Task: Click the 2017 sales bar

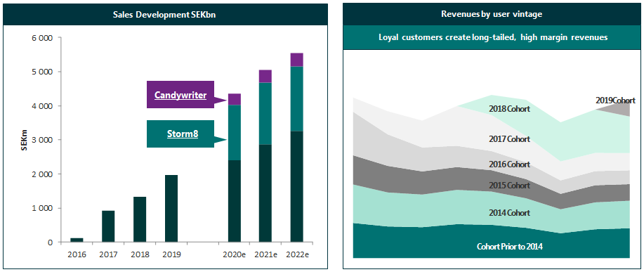Action: click(108, 226)
